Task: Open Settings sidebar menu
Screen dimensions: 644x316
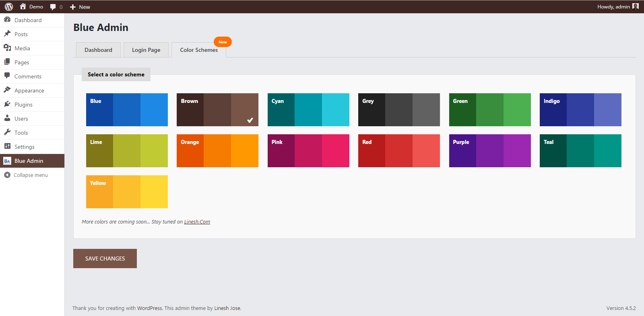Action: 24,147
